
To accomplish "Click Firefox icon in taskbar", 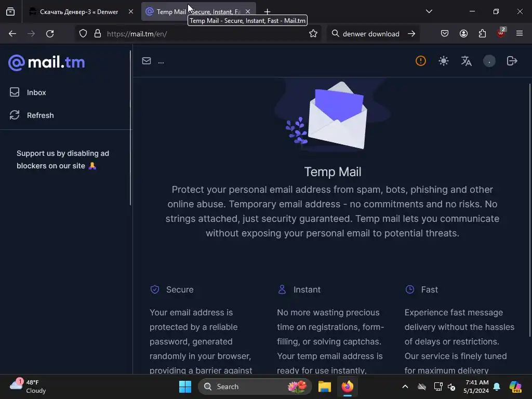I will (x=348, y=387).
